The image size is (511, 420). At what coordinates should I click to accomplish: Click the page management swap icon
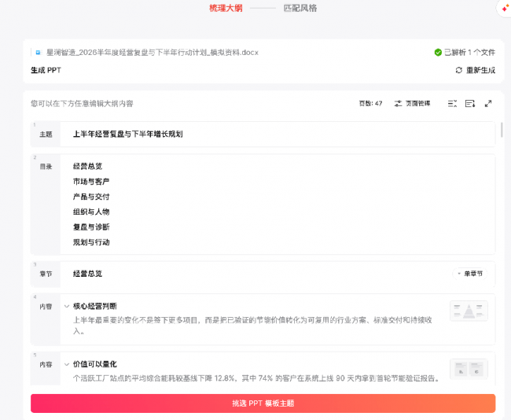398,104
